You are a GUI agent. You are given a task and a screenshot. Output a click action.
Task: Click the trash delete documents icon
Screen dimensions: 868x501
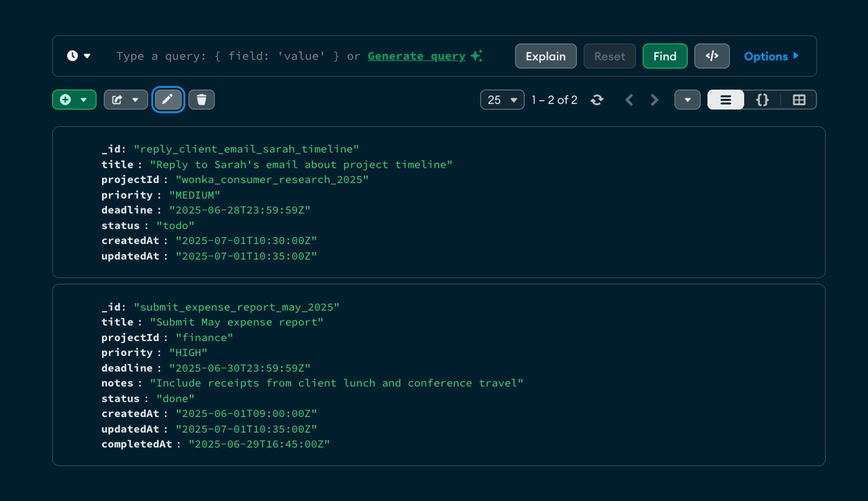click(x=202, y=100)
